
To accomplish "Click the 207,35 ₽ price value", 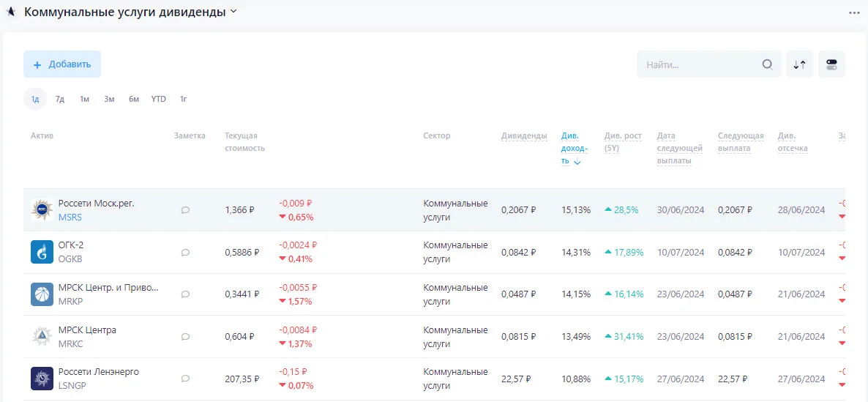I will [x=242, y=379].
